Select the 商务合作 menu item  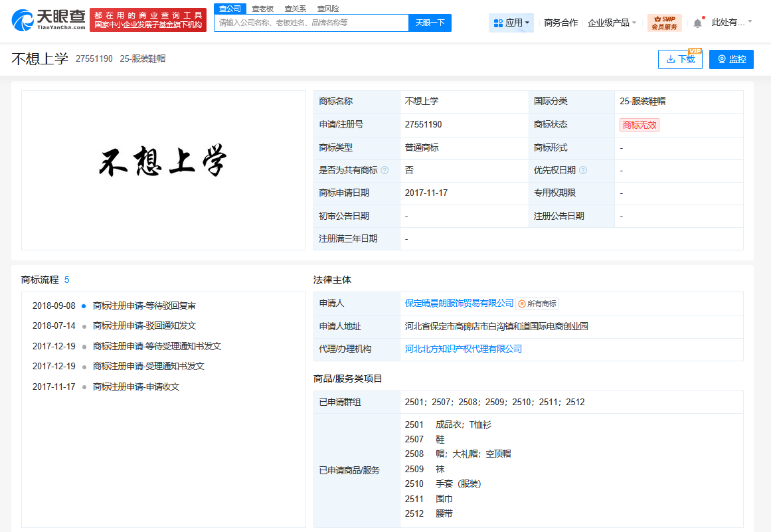[x=560, y=21]
